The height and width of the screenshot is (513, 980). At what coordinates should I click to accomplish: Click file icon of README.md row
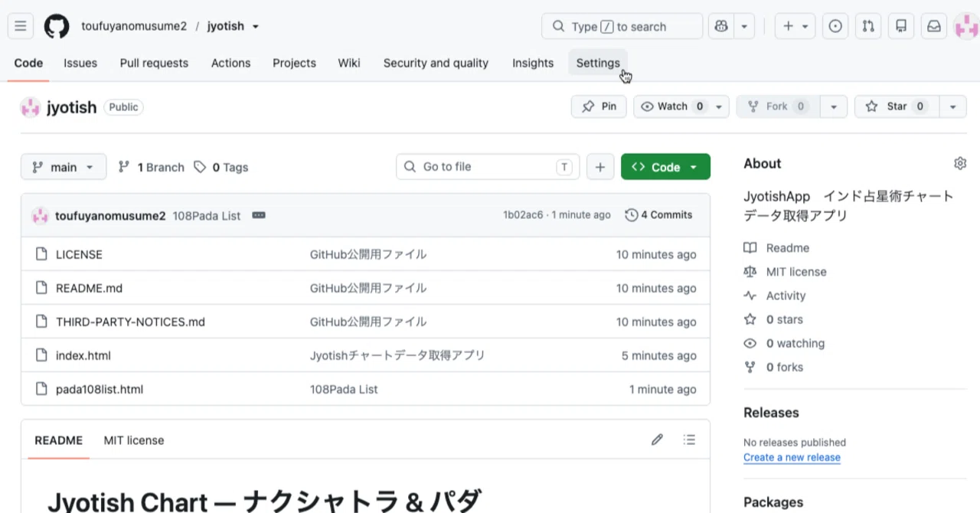coord(42,288)
